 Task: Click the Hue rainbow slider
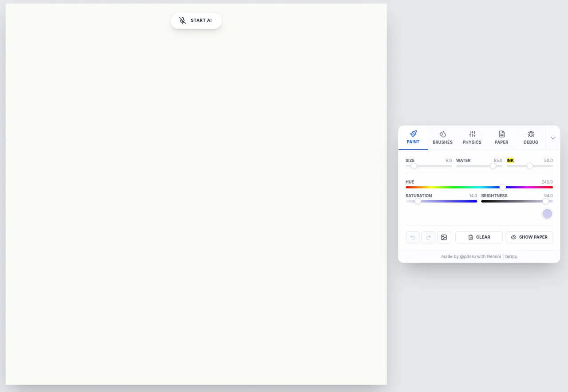point(479,187)
